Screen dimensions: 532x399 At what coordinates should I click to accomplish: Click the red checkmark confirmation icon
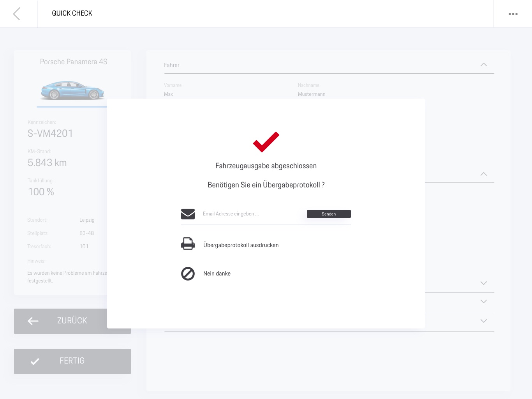point(266,142)
